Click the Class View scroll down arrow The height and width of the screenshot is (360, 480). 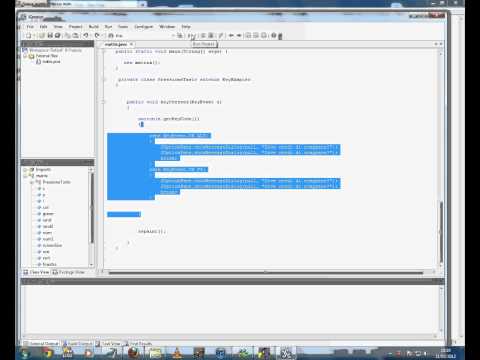click(x=91, y=265)
